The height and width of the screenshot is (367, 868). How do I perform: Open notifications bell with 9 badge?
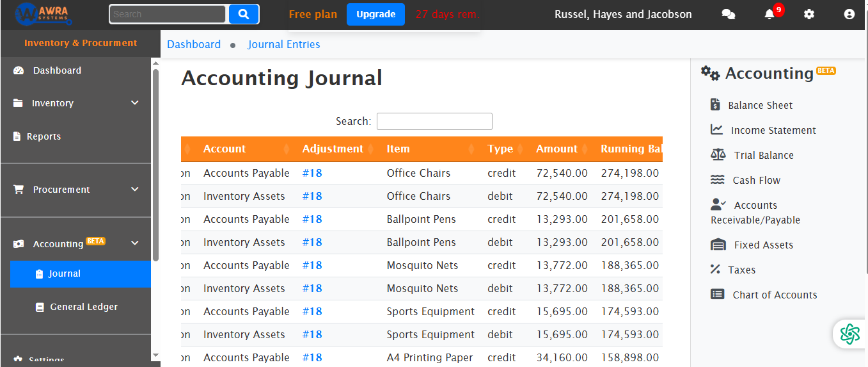[769, 14]
